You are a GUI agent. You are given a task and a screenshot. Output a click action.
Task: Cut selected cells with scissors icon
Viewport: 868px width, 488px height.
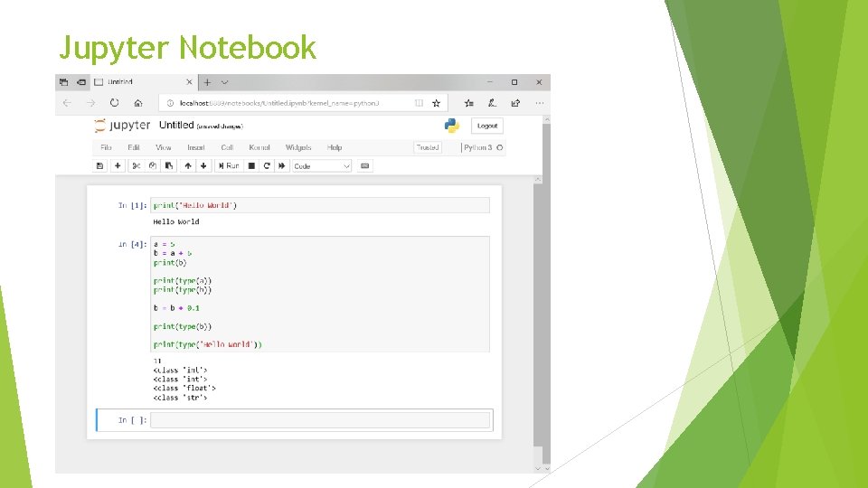pos(136,166)
